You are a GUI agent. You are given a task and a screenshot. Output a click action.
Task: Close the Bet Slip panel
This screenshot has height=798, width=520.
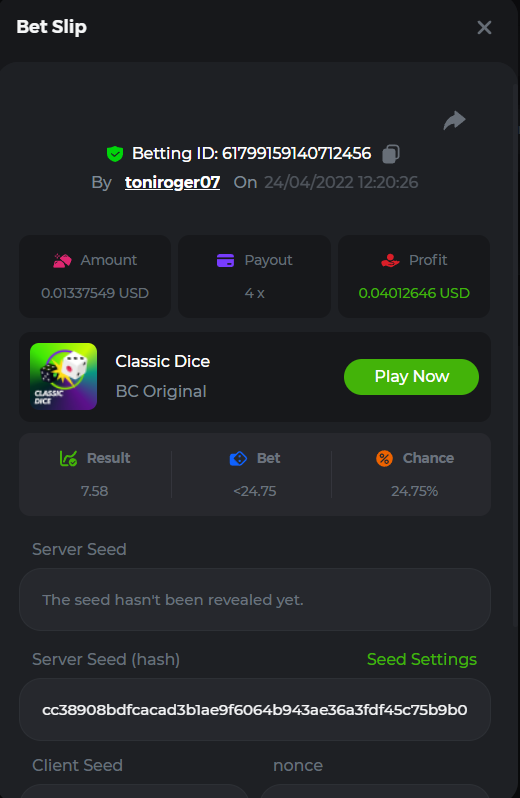click(484, 27)
